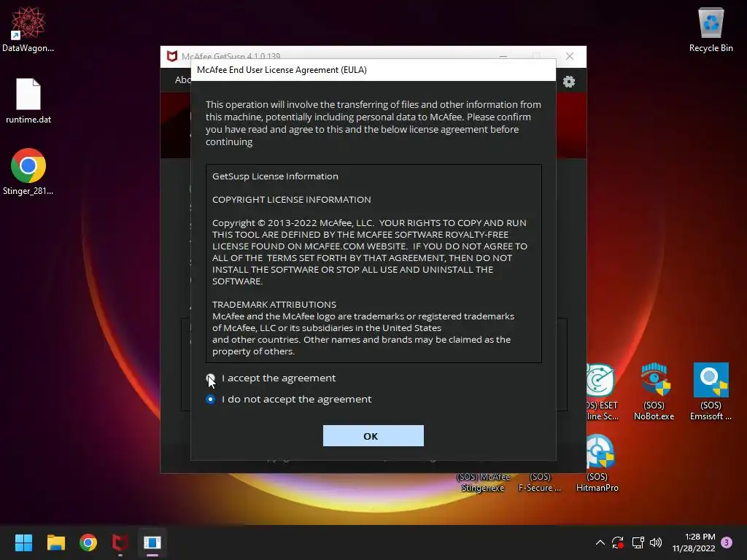This screenshot has width=747, height=560.
Task: Open the Recycle Bin
Action: tap(711, 29)
